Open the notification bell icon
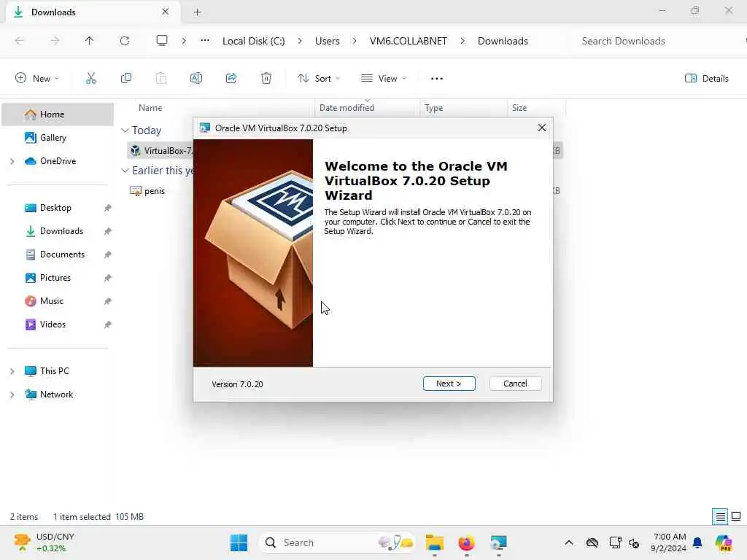747x560 pixels. (697, 542)
